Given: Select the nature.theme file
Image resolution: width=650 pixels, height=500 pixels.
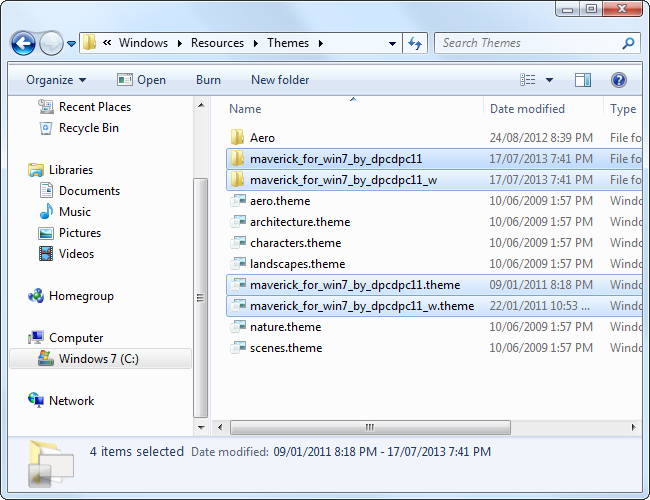Looking at the screenshot, I should click(x=285, y=327).
